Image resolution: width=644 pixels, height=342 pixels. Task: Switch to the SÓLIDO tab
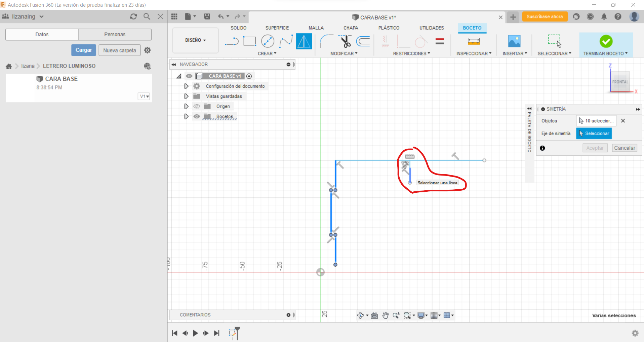tap(238, 28)
